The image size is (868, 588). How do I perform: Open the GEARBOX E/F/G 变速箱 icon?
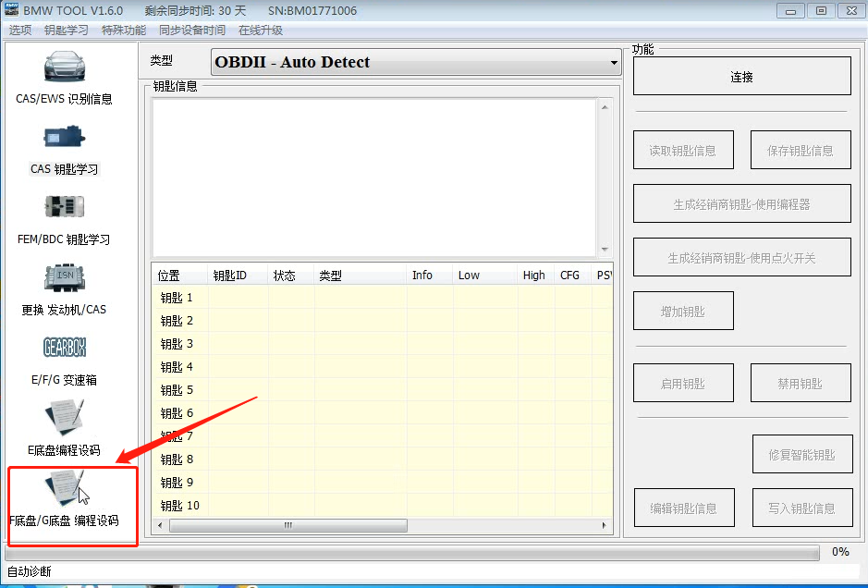(x=64, y=348)
